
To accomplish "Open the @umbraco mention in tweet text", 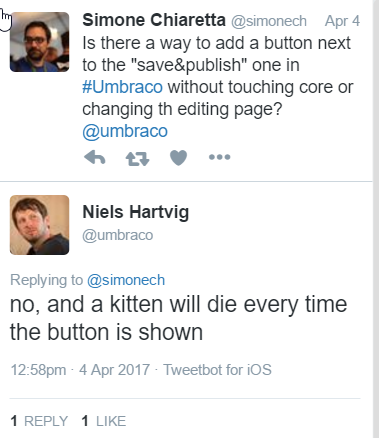I will [125, 131].
